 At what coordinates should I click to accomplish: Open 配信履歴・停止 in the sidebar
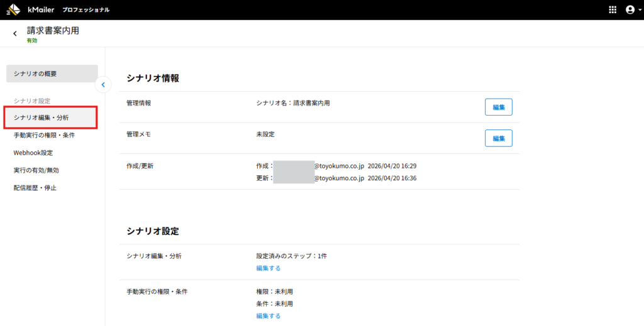pyautogui.click(x=35, y=188)
